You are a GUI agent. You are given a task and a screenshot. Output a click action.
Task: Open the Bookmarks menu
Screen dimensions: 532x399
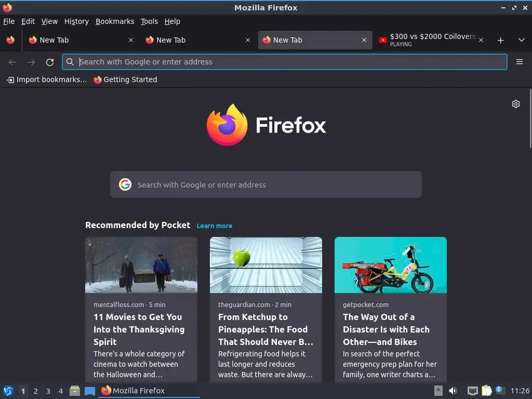coord(115,21)
